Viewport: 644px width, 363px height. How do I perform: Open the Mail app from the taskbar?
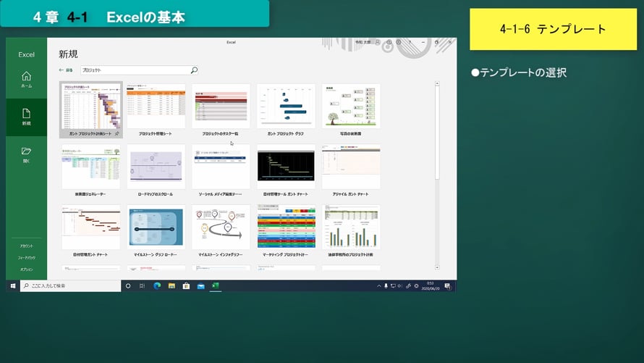(201, 285)
